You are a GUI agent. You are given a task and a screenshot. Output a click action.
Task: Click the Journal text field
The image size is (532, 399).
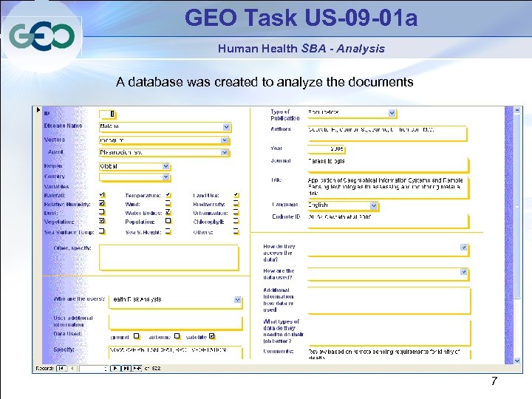pos(388,165)
